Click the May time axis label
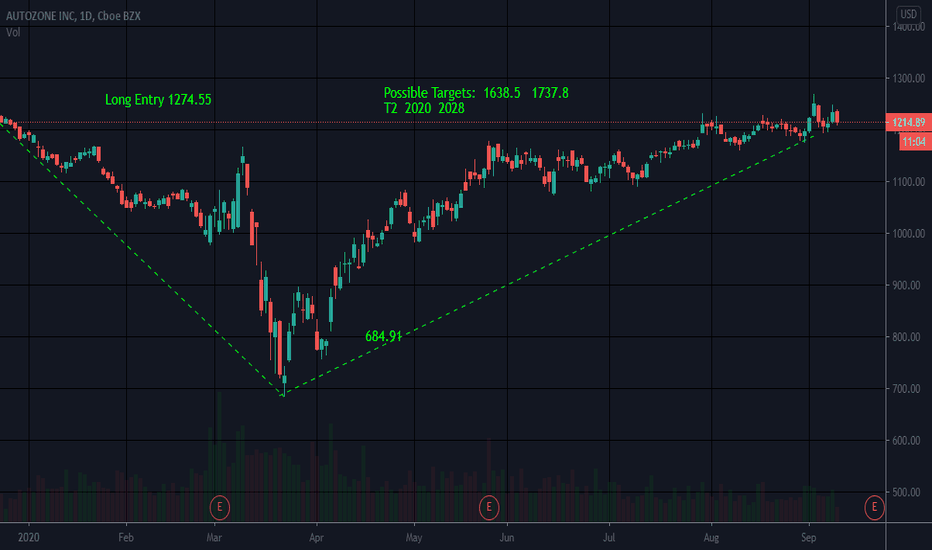The width and height of the screenshot is (932, 550). click(414, 538)
